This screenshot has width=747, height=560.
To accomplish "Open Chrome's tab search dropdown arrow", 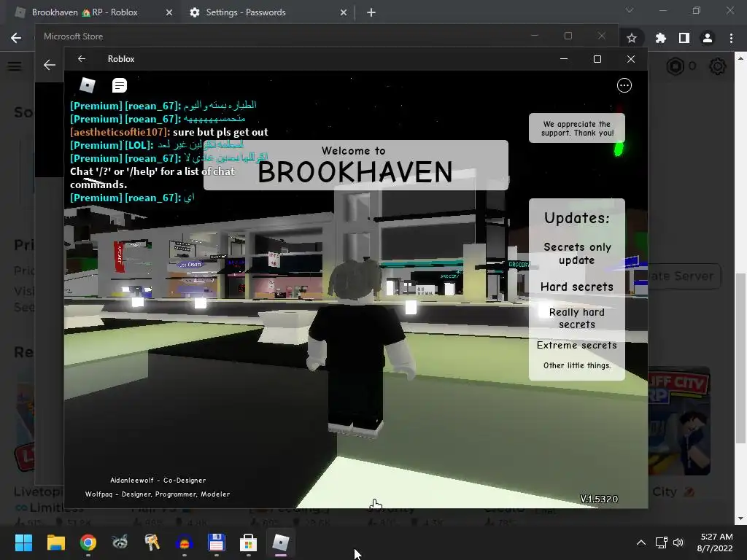I will (x=630, y=10).
